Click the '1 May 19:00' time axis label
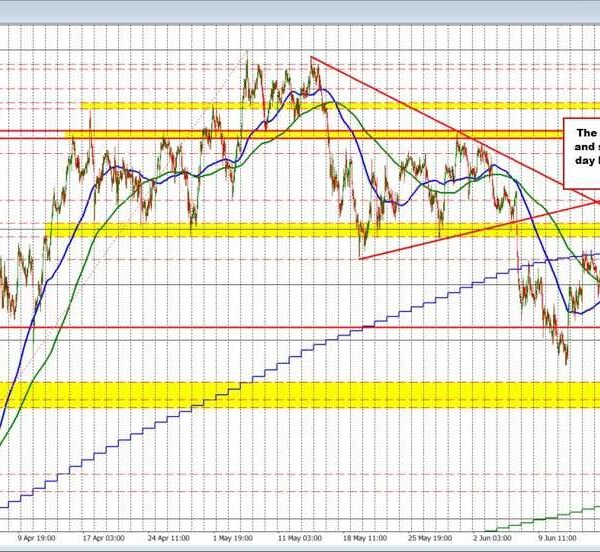The height and width of the screenshot is (552, 600). point(233,538)
